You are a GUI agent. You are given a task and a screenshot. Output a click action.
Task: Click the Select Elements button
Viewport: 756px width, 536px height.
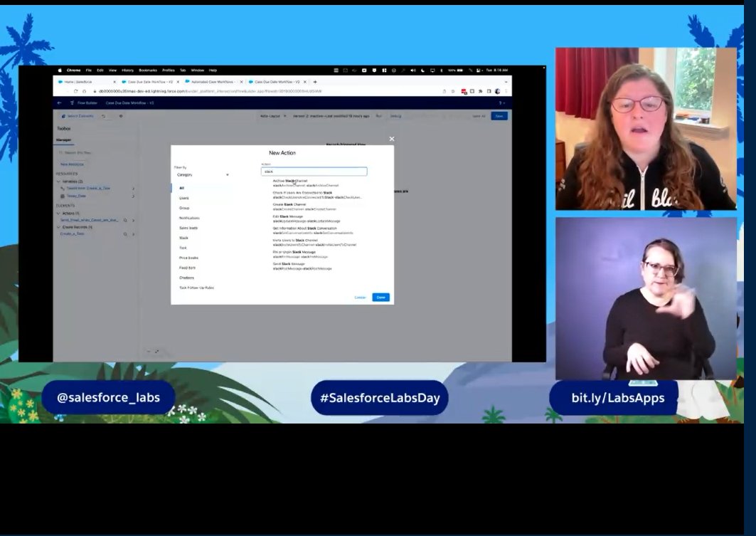tap(77, 116)
